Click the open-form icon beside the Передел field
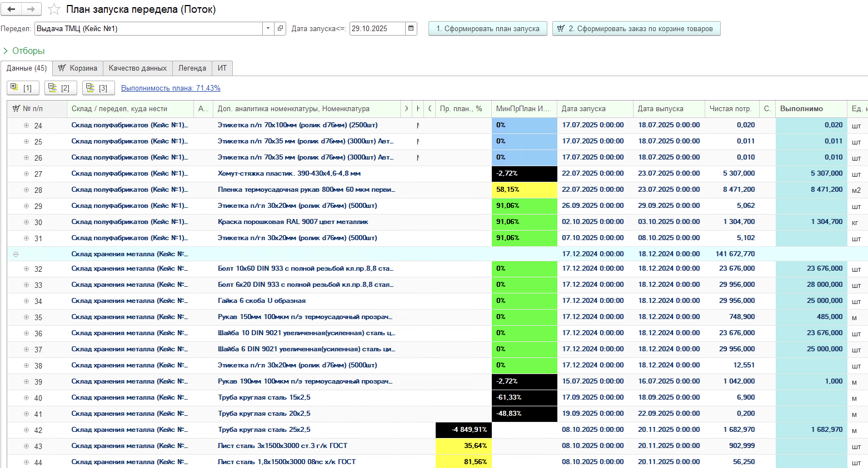The image size is (868, 468). pos(281,28)
